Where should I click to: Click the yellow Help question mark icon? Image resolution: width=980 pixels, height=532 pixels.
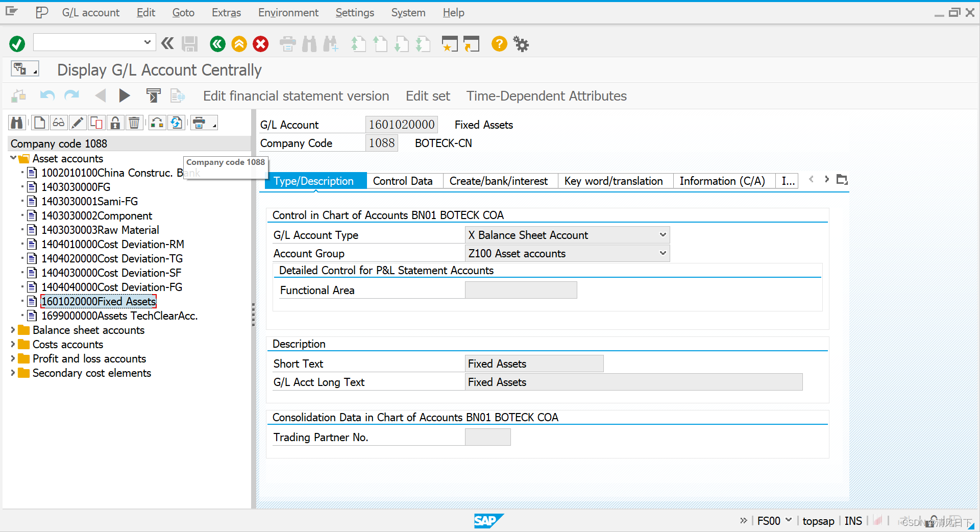tap(499, 44)
